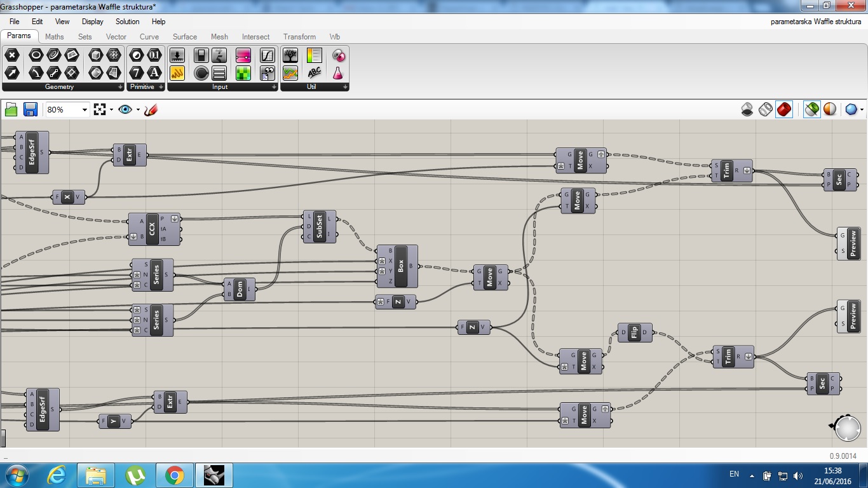
Task: Pick the Boolean Toggle switch icon
Action: coord(201,55)
